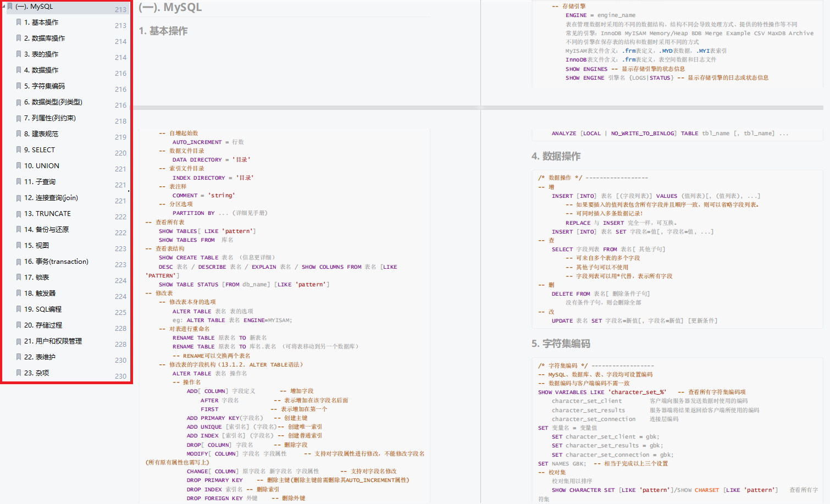Open 22. 表维护 bookmark
830x504 pixels.
coord(40,357)
